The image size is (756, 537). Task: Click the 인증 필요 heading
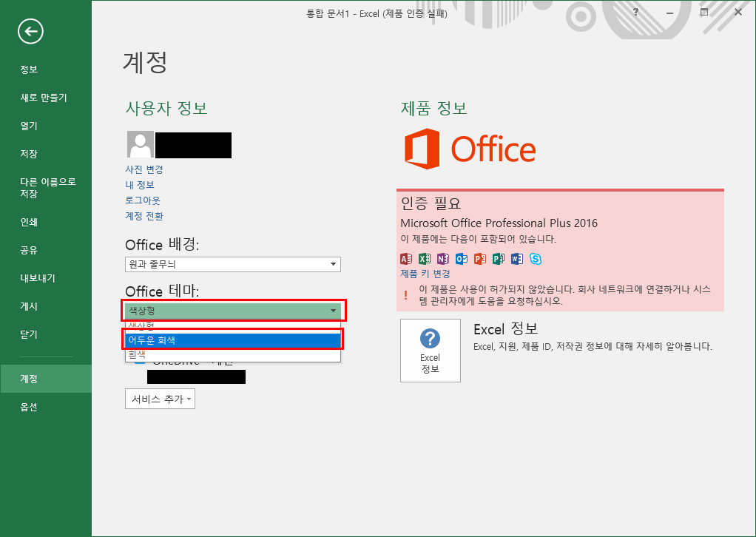point(431,203)
